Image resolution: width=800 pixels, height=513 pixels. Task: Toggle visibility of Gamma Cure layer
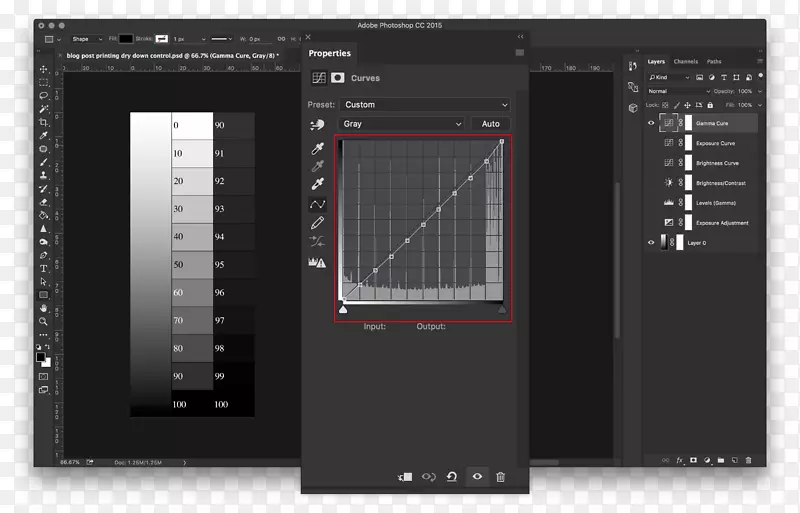pyautogui.click(x=651, y=123)
